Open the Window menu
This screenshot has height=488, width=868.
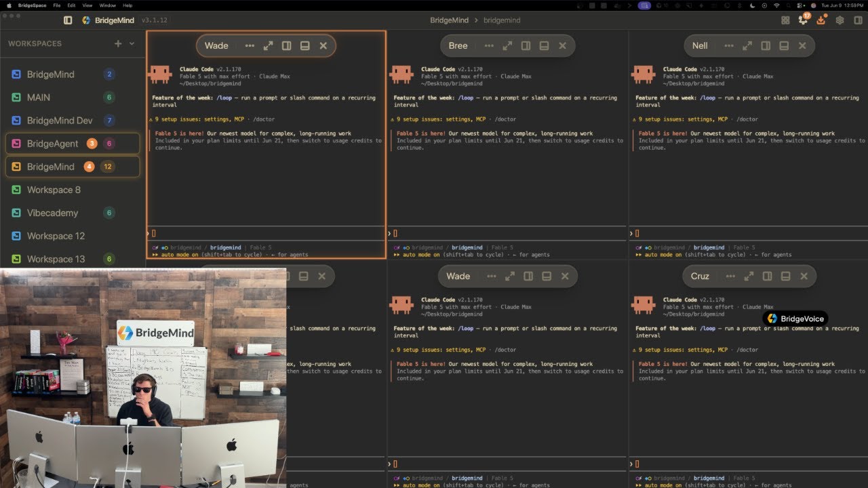click(x=107, y=5)
